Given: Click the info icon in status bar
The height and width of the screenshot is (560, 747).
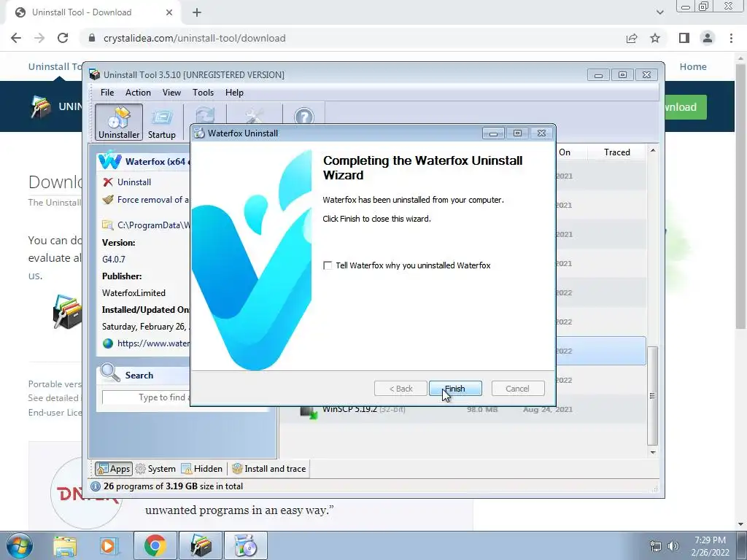Looking at the screenshot, I should (x=96, y=486).
